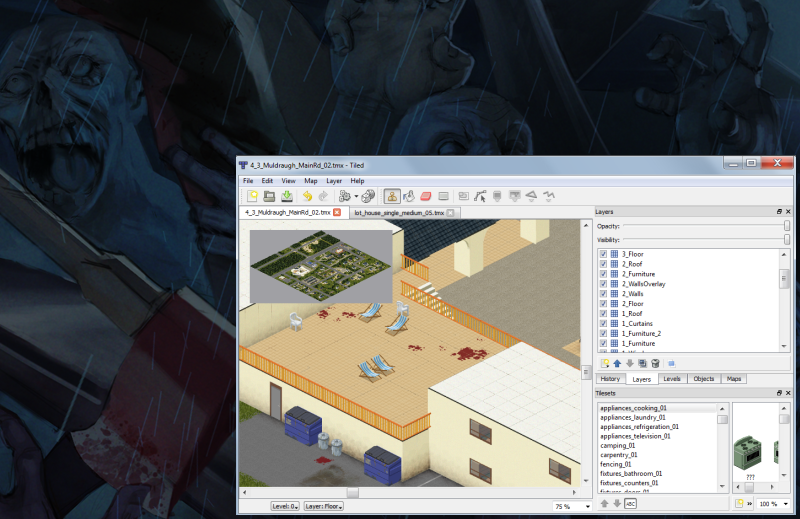This screenshot has width=800, height=519.
Task: Uncheck the 3_Floor layer checkbox
Action: coord(604,254)
